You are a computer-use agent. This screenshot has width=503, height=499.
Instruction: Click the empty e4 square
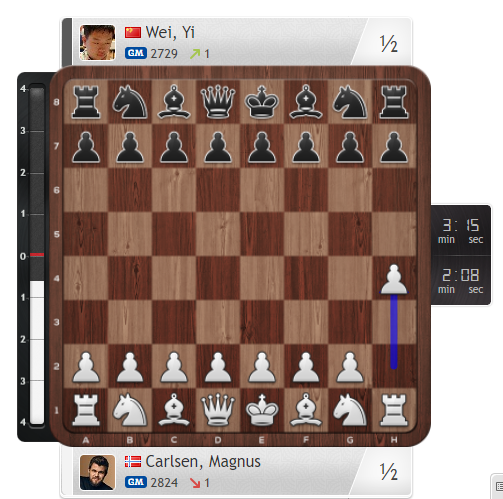click(x=262, y=278)
